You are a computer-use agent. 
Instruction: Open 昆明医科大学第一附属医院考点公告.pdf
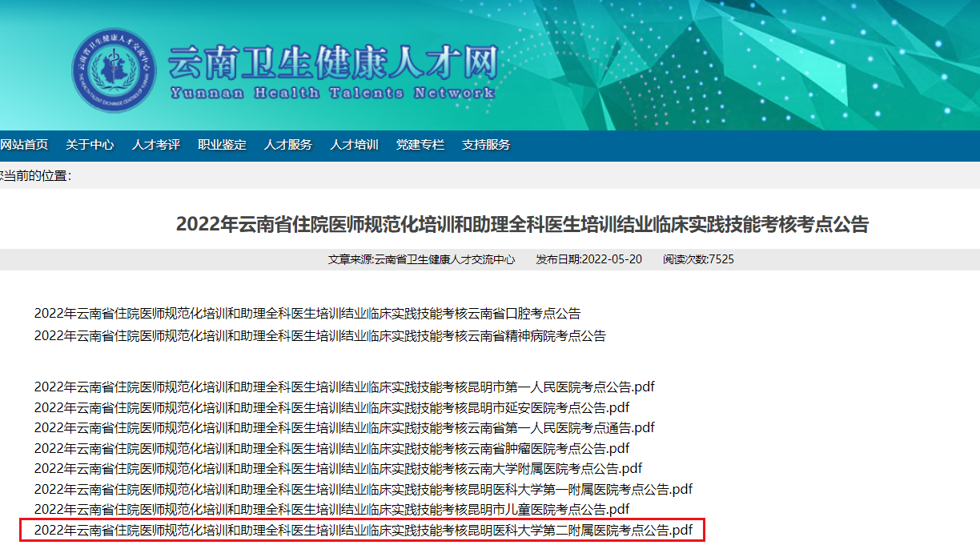(x=363, y=489)
